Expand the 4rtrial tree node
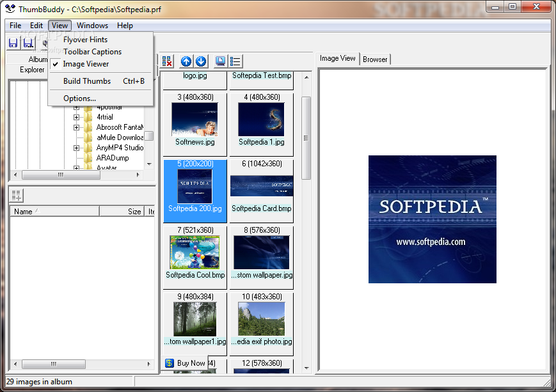The width and height of the screenshot is (556, 392). coord(76,117)
